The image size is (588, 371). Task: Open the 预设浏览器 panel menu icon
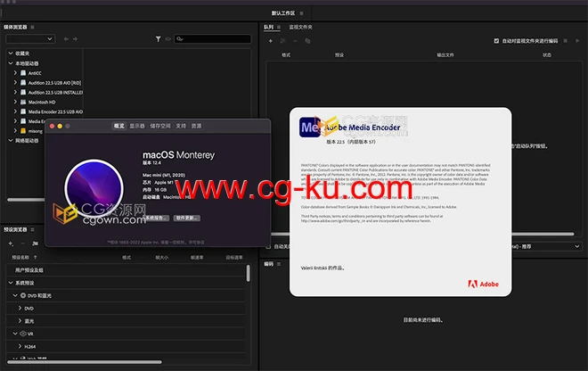tap(33, 229)
